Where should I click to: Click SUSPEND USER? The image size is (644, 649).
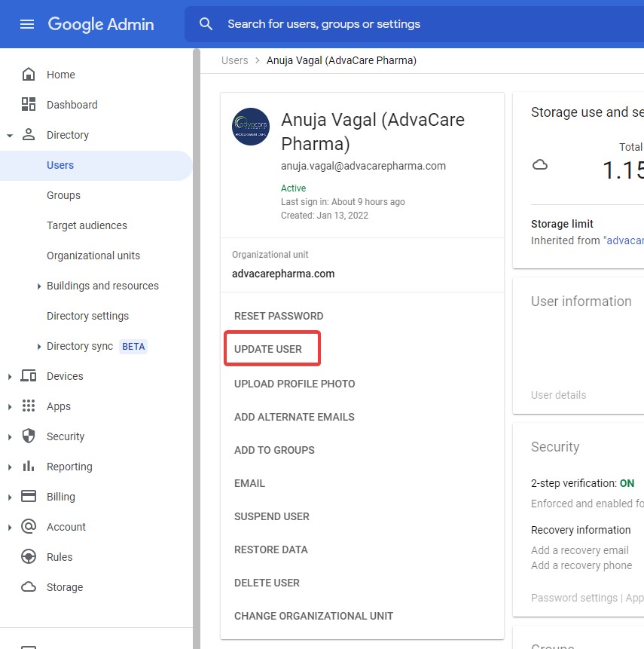272,516
